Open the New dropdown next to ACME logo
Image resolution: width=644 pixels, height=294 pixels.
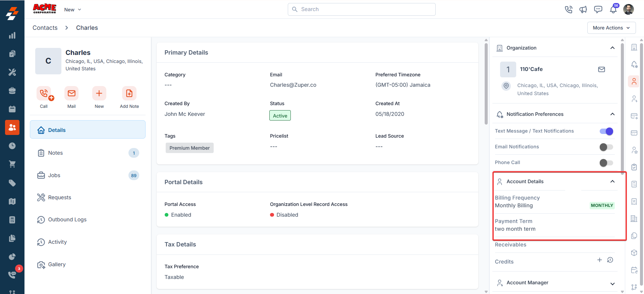72,10
